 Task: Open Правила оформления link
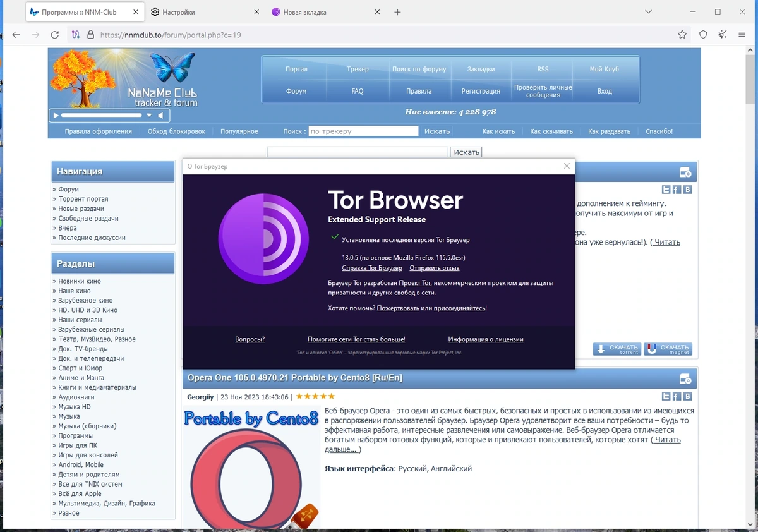coord(98,131)
